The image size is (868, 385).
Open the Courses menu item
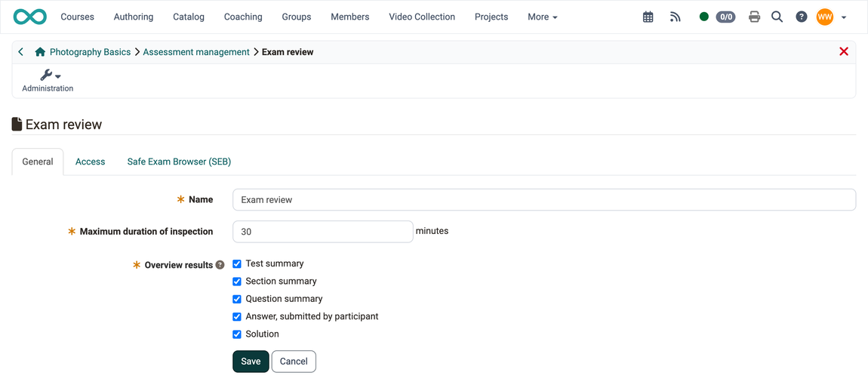[78, 17]
